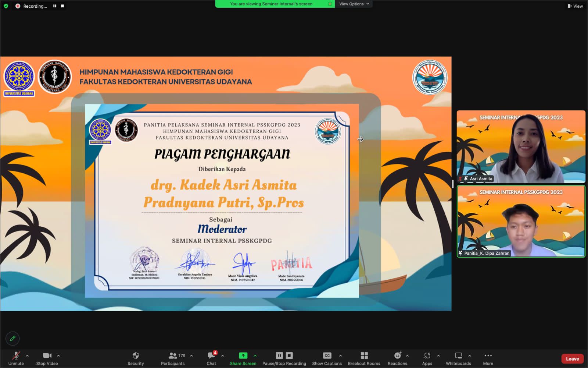The image size is (588, 368).
Task: Open View Options dropdown at top
Action: point(354,4)
